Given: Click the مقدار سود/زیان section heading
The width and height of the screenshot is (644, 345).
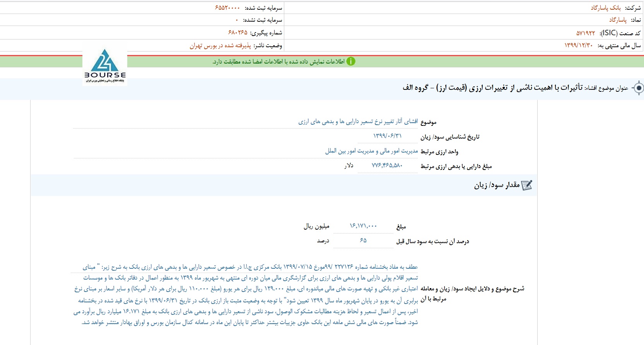Looking at the screenshot, I should 497,185.
